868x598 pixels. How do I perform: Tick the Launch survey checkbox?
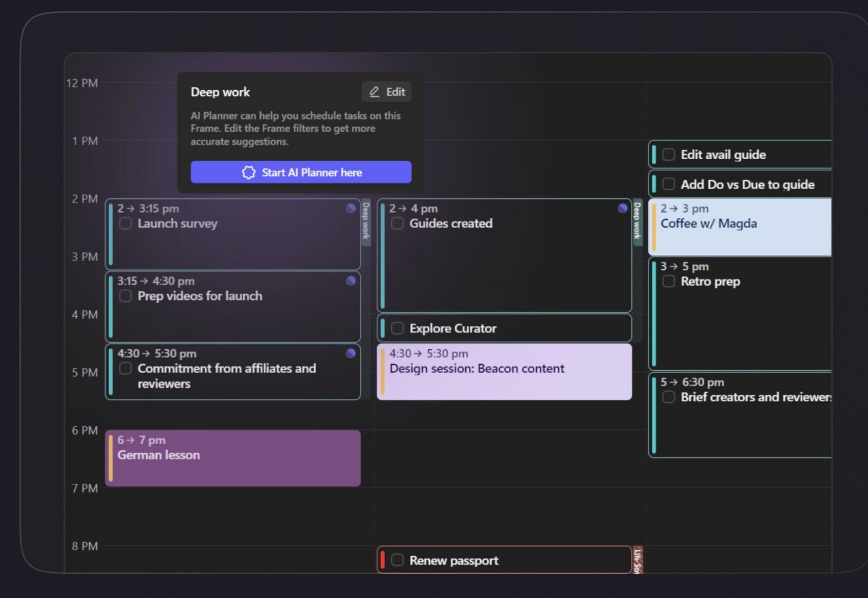coord(126,223)
